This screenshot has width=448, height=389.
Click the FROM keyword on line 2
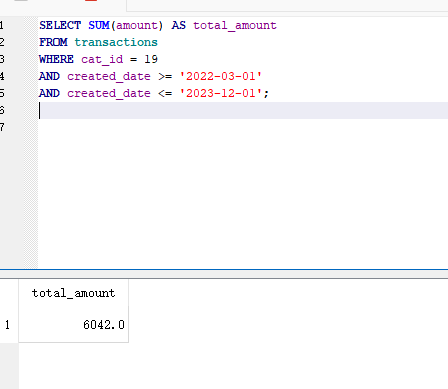53,42
